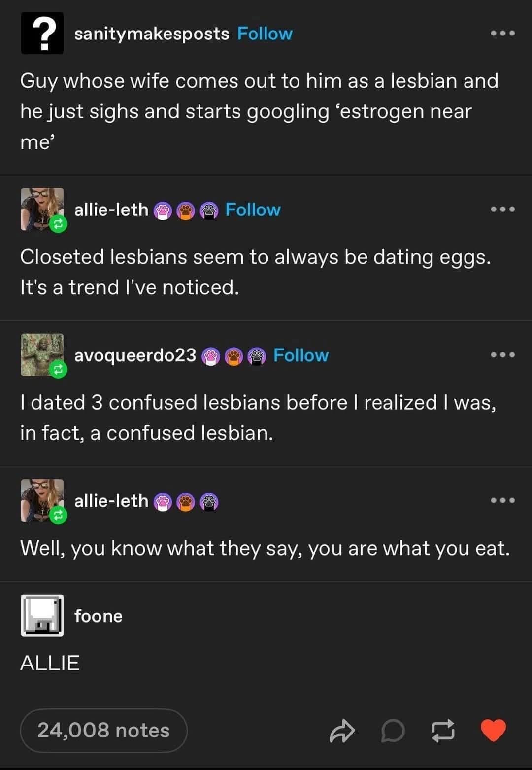
Task: Open avoqueerdo23 profile picture
Action: pyautogui.click(x=42, y=355)
